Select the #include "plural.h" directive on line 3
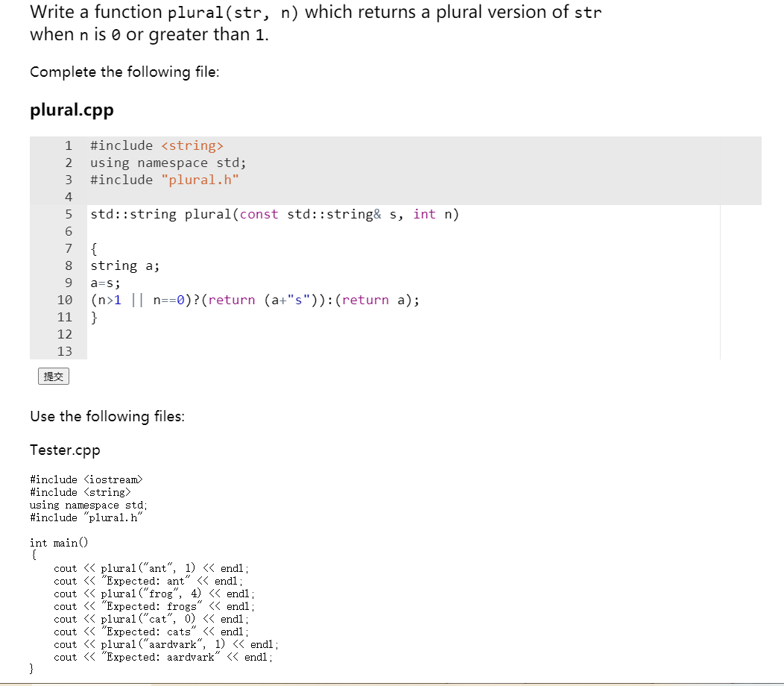Screen dimensions: 784x686 click(164, 179)
